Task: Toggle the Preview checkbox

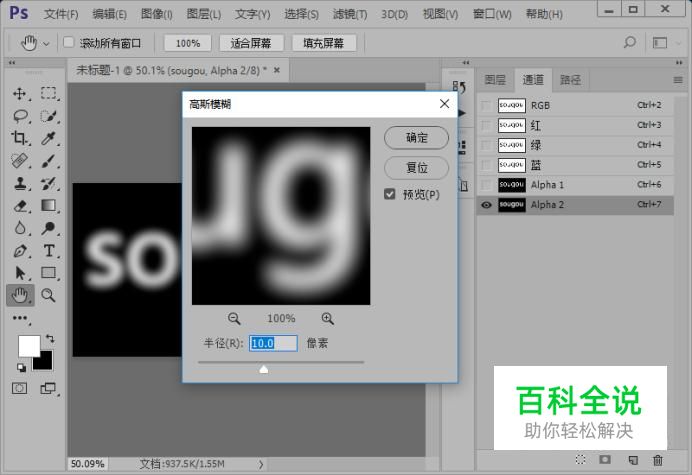Action: tap(390, 194)
